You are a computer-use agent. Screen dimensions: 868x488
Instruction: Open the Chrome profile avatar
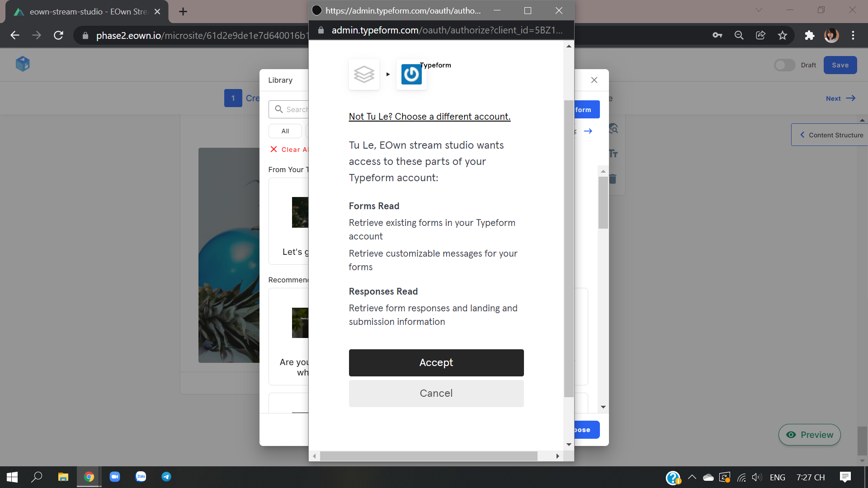click(831, 35)
